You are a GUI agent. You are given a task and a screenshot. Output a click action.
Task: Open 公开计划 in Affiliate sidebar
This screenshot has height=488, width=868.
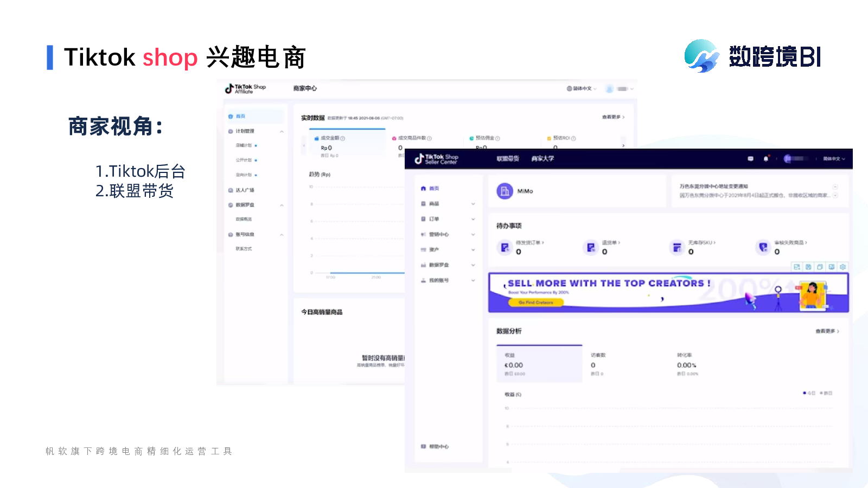coord(244,160)
